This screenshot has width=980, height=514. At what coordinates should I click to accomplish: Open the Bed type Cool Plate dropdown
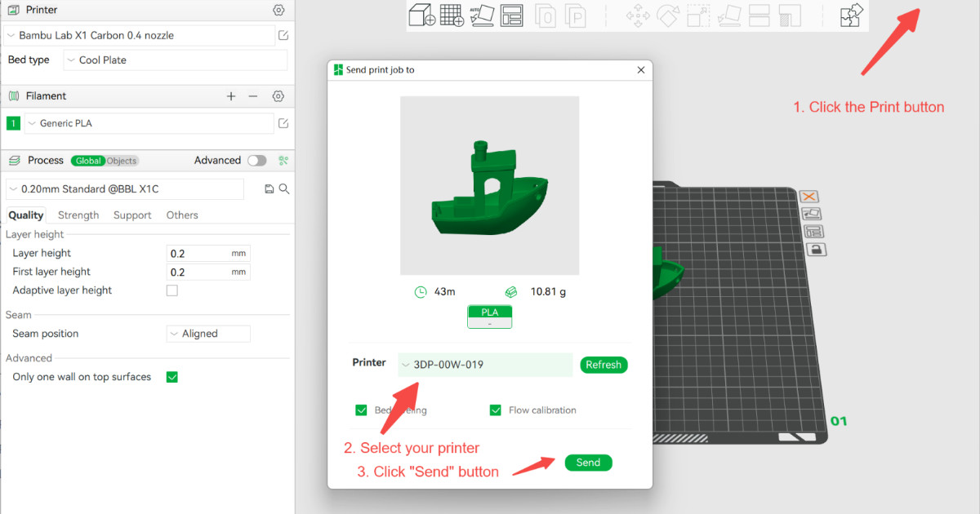[176, 60]
